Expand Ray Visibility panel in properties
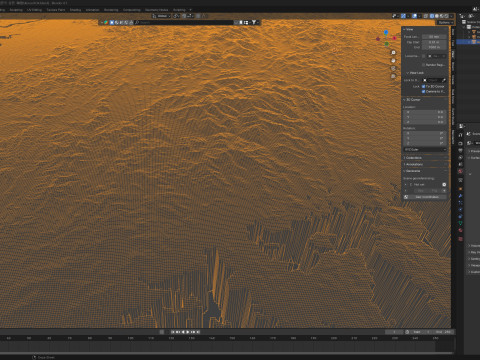The width and height of the screenshot is (480, 360). click(x=474, y=252)
